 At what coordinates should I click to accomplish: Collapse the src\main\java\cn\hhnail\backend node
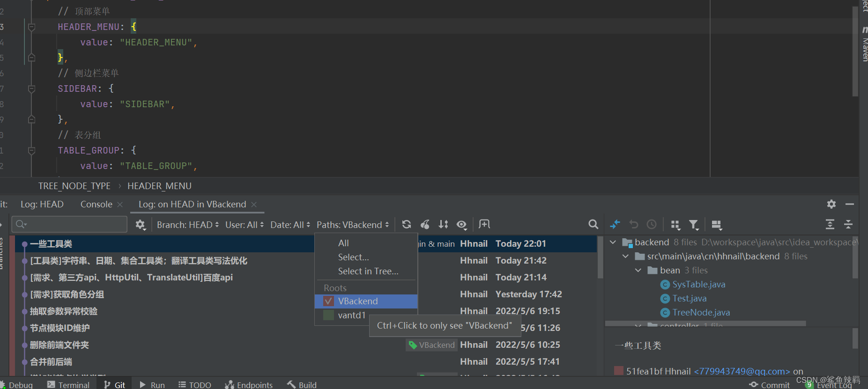tap(625, 256)
